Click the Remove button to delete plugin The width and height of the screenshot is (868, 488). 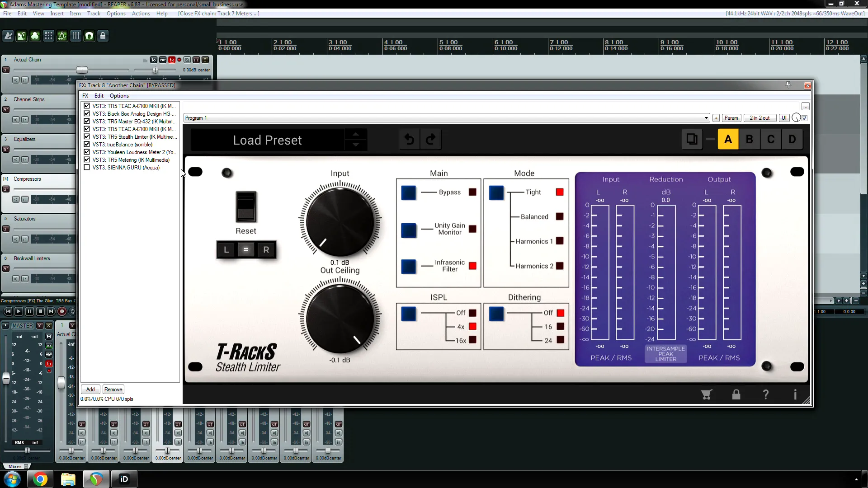point(113,389)
